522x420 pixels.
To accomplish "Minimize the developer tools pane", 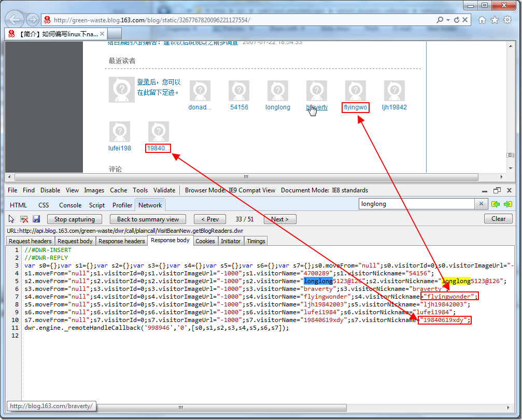I will pos(485,190).
